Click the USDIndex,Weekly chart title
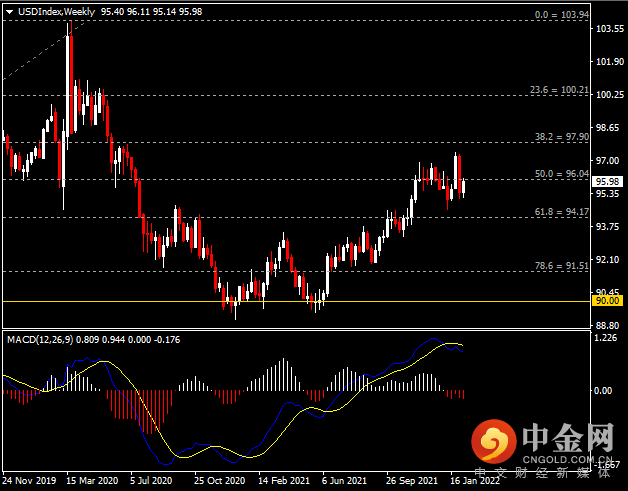Screen dimensions: 628x491 (56, 12)
